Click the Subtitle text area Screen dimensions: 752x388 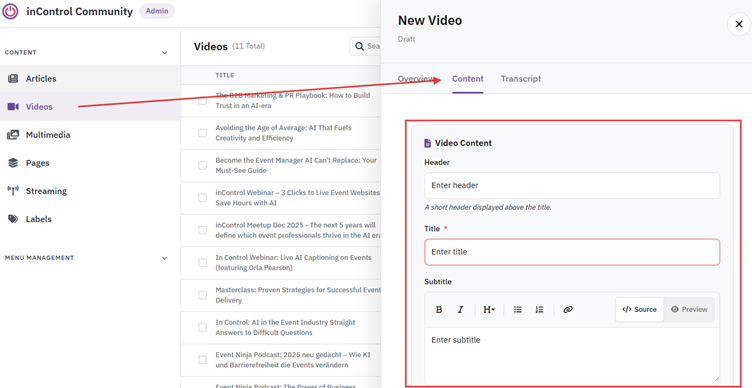(x=572, y=355)
